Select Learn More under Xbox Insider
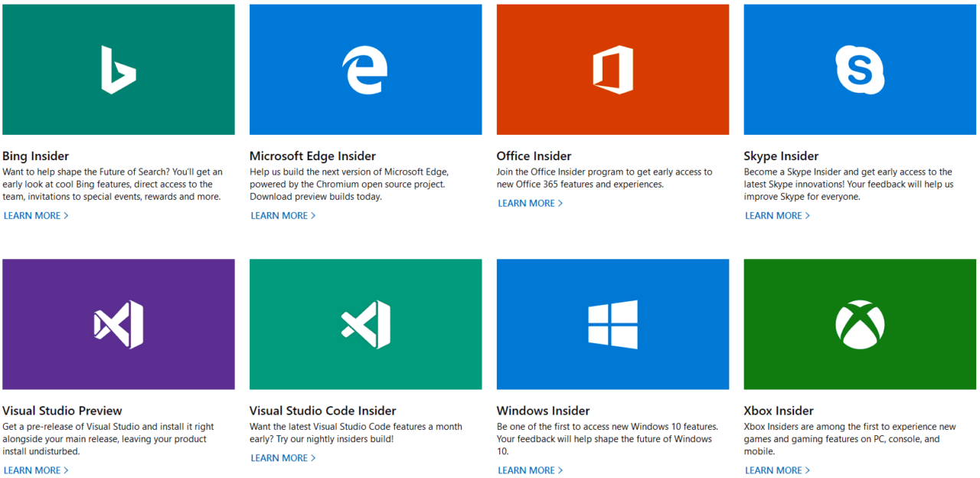 pyautogui.click(x=778, y=470)
